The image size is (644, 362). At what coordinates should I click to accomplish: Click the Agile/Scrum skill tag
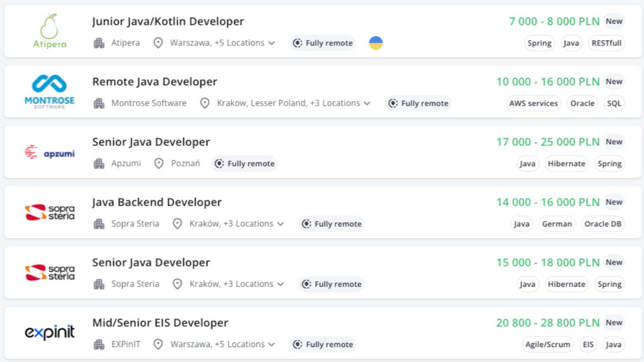(547, 344)
